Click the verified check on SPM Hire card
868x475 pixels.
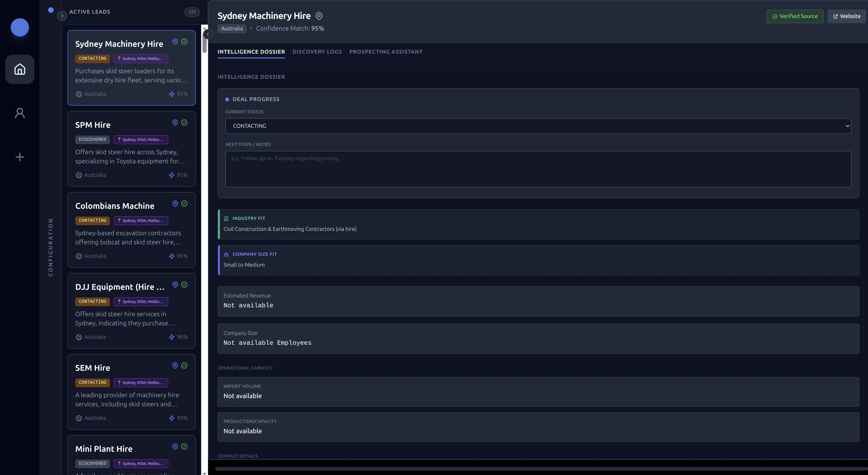point(184,122)
